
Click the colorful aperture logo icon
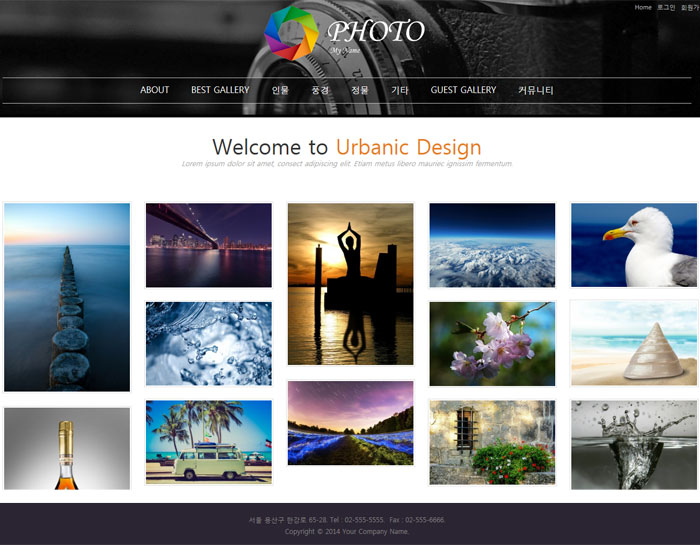point(291,33)
